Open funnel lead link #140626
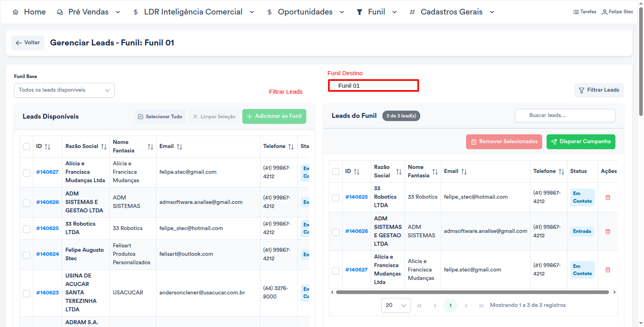Image resolution: width=644 pixels, height=327 pixels. tap(357, 231)
